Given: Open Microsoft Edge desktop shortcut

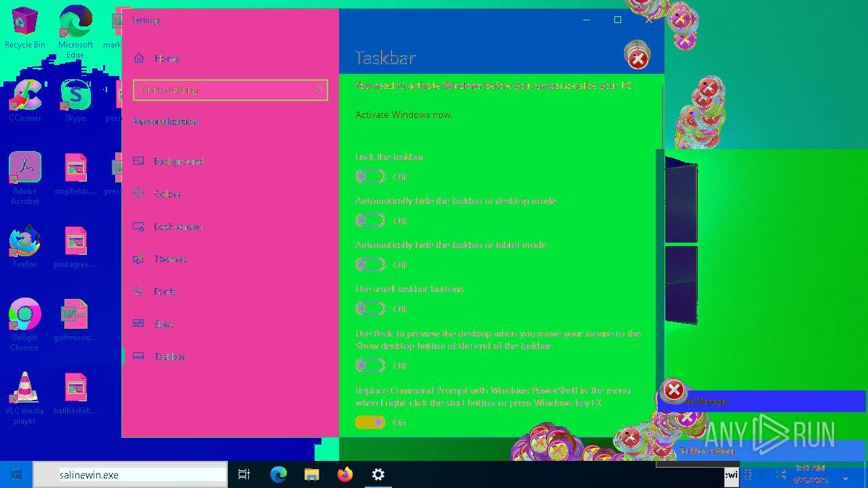Looking at the screenshot, I should point(75,31).
